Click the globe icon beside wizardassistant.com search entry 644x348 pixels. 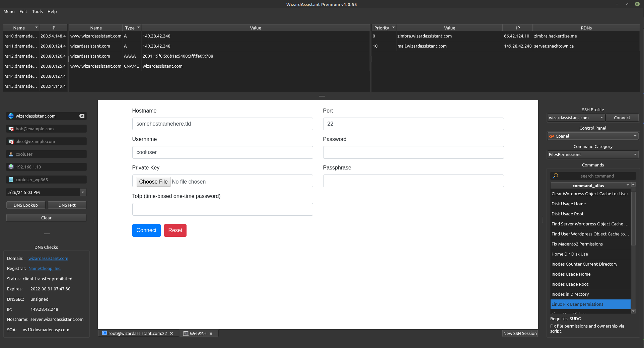(x=11, y=116)
